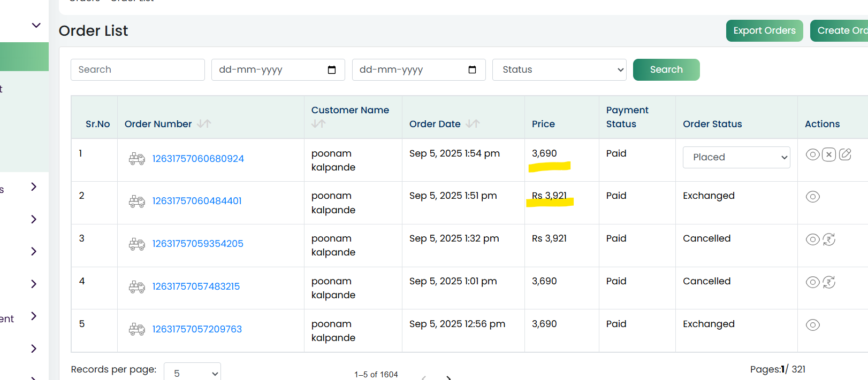Click delivery truck icon for order 1263175705720​9763
868x380 pixels.
[x=137, y=329]
